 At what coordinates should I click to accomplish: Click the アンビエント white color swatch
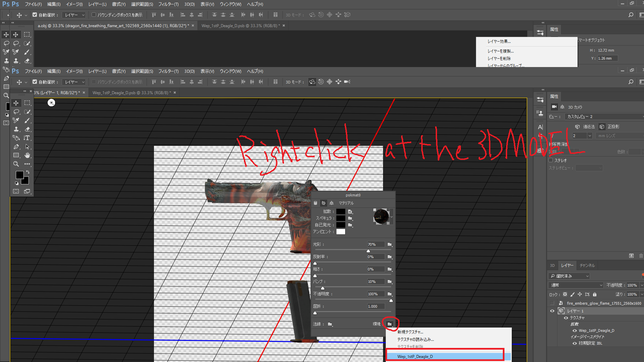pyautogui.click(x=340, y=232)
